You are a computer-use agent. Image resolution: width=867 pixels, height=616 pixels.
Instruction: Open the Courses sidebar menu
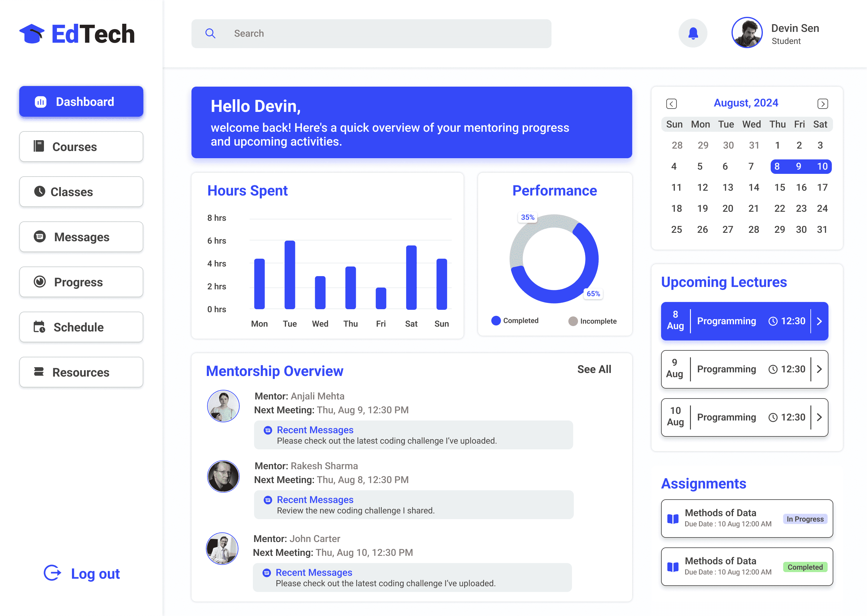pos(81,147)
